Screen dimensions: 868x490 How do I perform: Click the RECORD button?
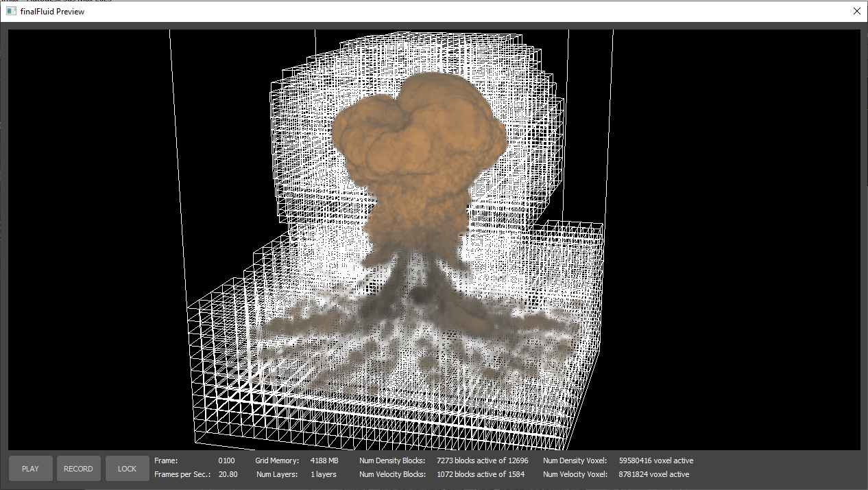(78, 469)
